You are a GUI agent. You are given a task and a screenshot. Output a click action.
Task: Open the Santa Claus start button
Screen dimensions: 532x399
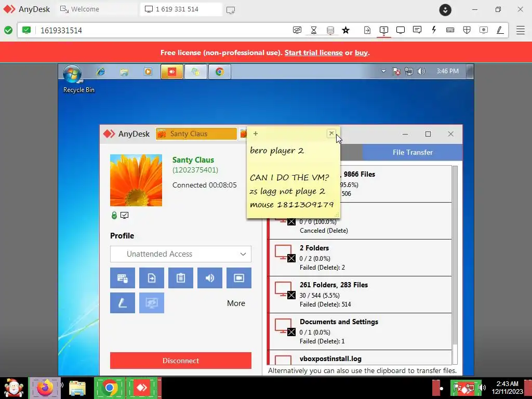pos(14,388)
